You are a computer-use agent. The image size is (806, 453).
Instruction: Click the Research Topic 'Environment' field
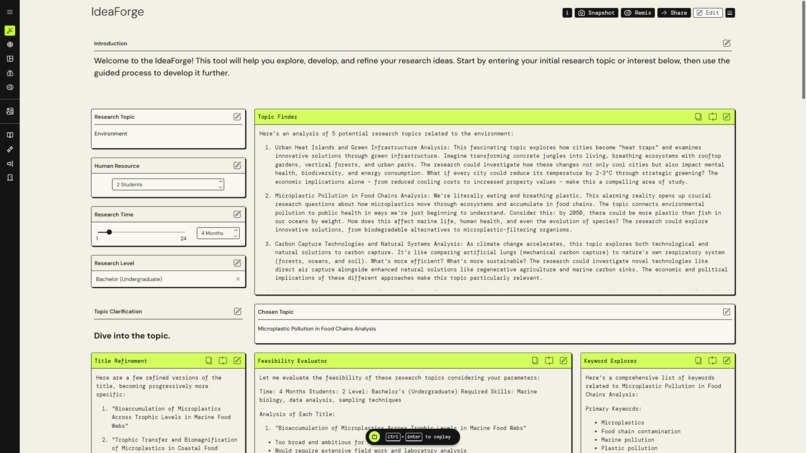tap(168, 134)
